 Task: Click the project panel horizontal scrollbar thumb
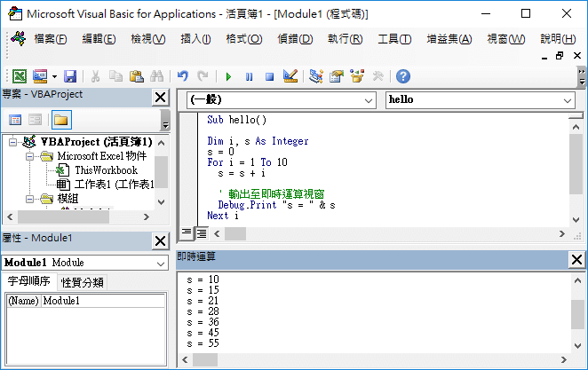tap(63, 216)
